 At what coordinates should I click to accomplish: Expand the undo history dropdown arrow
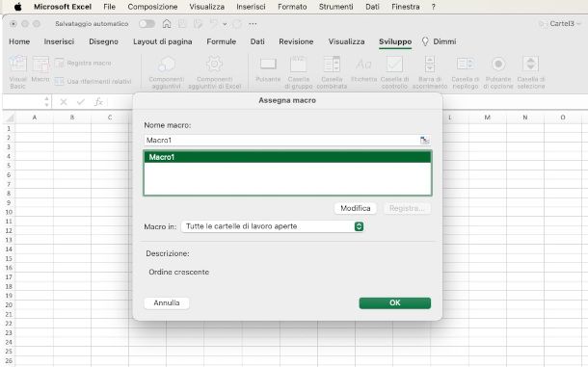point(225,24)
